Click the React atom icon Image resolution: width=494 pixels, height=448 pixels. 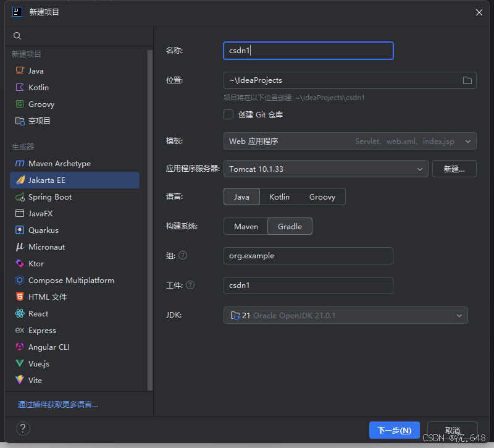[20, 313]
